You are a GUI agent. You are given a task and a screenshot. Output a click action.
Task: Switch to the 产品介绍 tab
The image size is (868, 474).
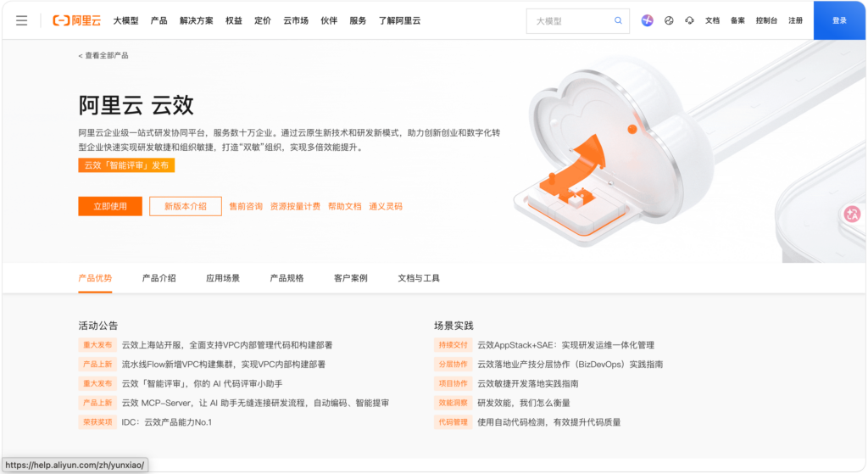click(159, 278)
